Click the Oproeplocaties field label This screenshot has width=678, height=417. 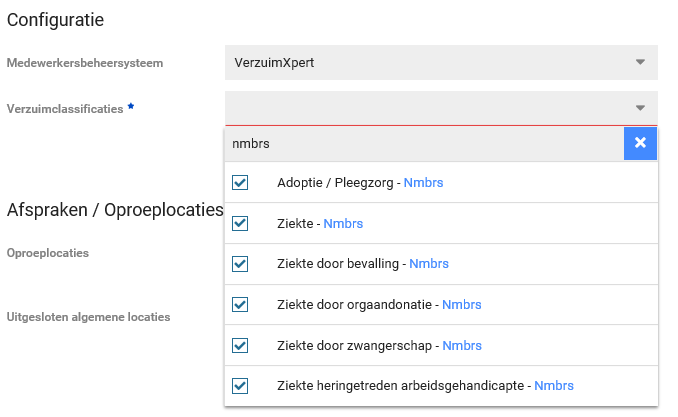pyautogui.click(x=48, y=253)
